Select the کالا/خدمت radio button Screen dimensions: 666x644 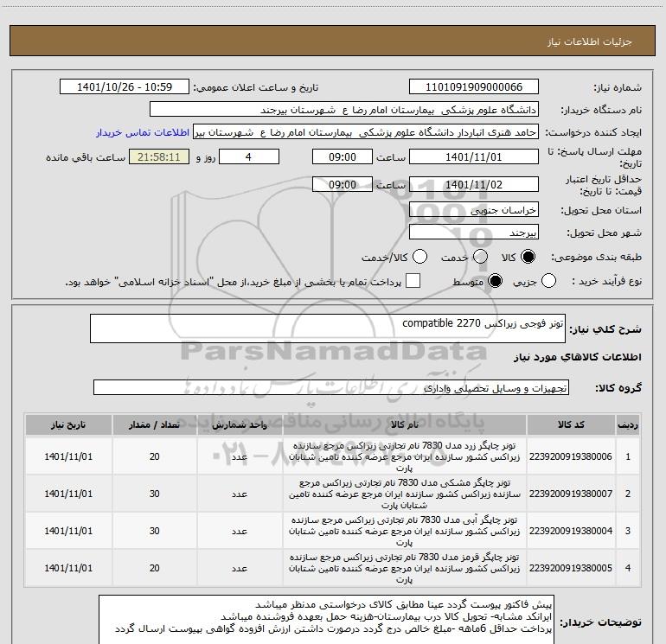point(420,257)
